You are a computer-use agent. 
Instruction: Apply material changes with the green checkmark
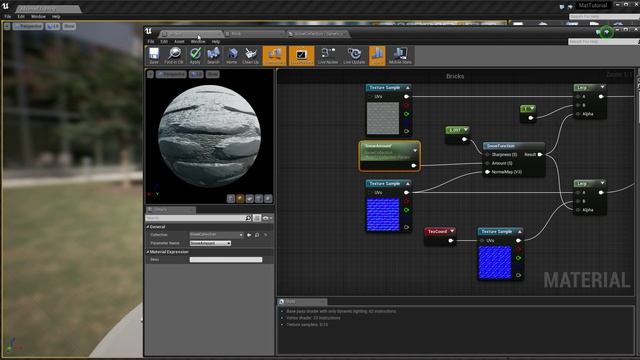point(196,56)
